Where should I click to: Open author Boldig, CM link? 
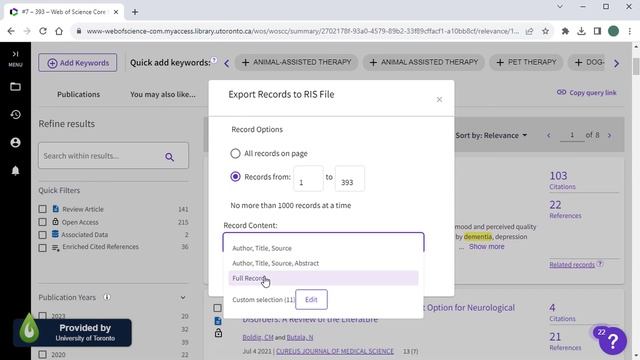point(258,337)
